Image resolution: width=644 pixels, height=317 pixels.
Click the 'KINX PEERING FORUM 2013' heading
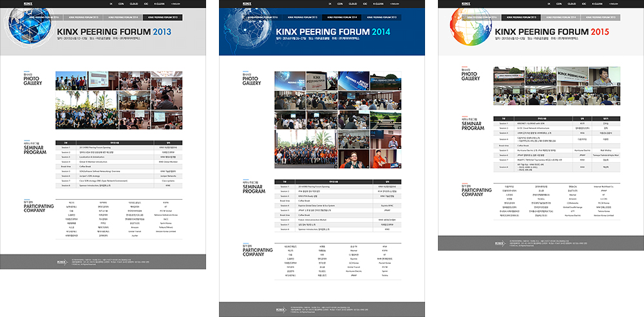coord(114,32)
